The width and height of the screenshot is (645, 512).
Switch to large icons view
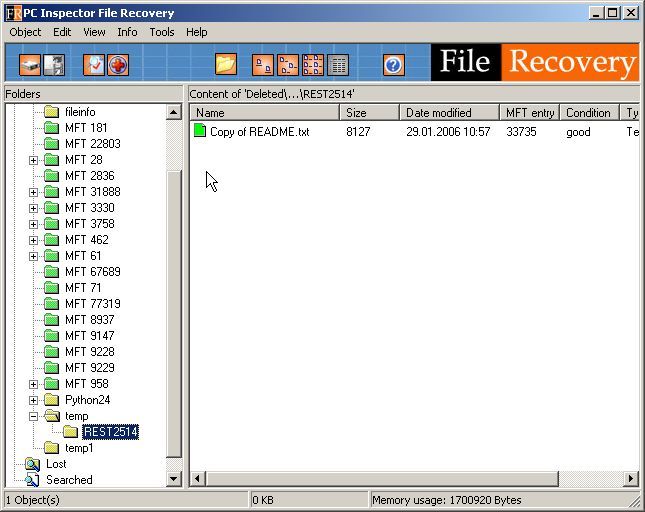coord(262,65)
